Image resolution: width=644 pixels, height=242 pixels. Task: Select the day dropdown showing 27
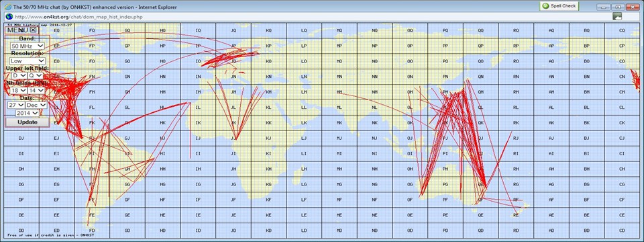click(x=15, y=105)
